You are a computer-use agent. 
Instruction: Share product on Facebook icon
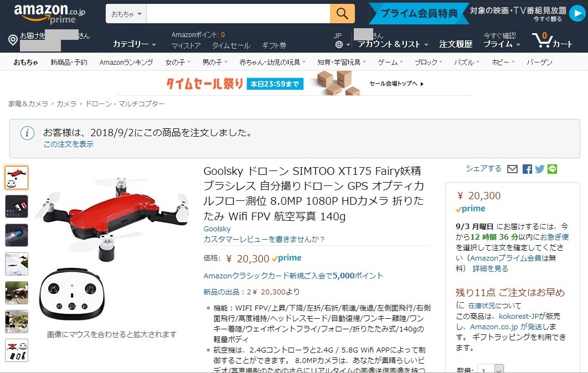tap(527, 169)
